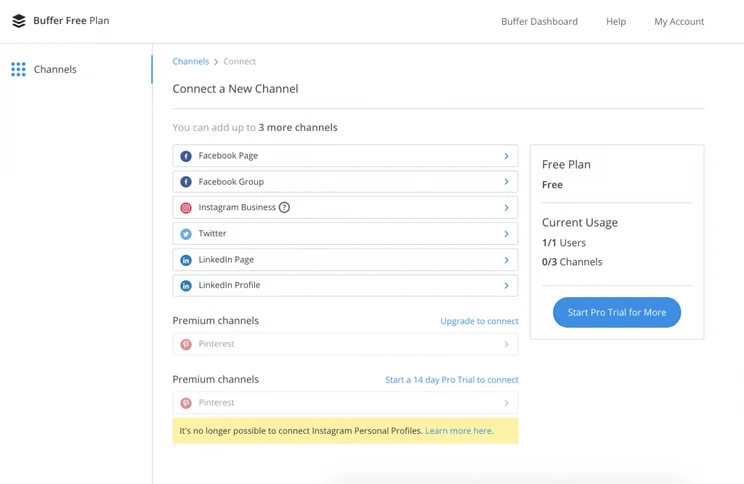Go back via Channels breadcrumb link
This screenshot has width=744, height=484.
click(x=191, y=62)
